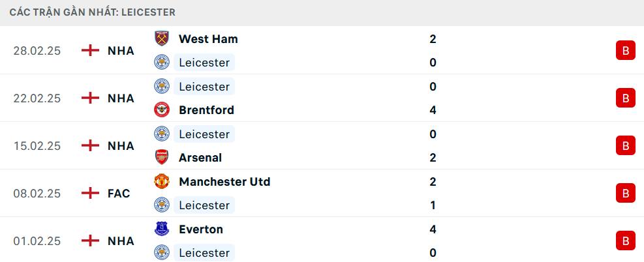Open the Manchester Utd team link
The height and width of the screenshot is (262, 644).
tap(224, 181)
